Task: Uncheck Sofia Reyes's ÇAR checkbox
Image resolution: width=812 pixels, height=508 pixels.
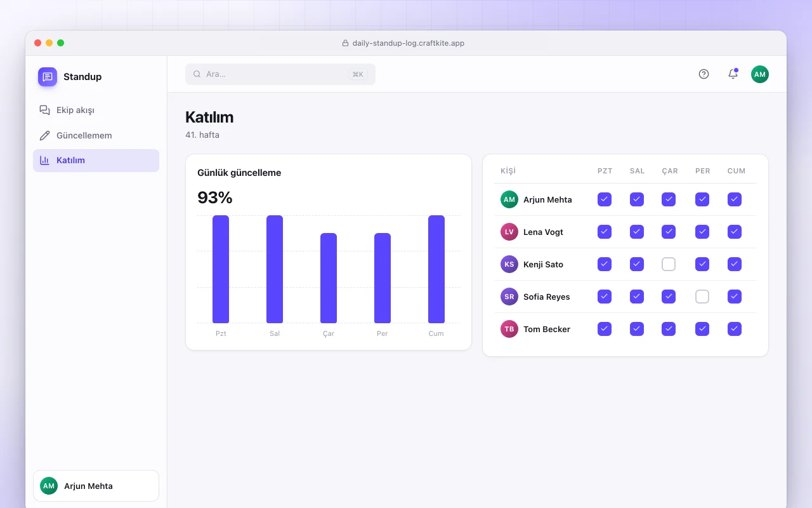Action: coord(669,297)
